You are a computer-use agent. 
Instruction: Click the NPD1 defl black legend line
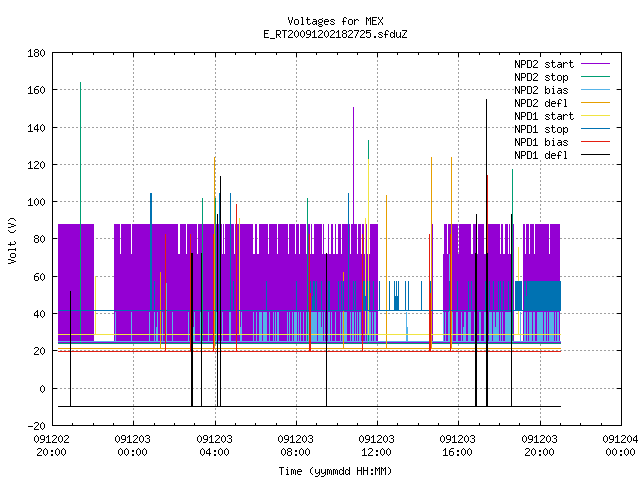click(x=595, y=155)
